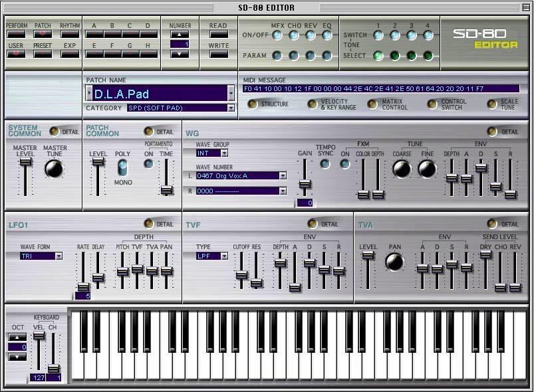Select tone 2 for editing
Viewport: 534px width, 392px height.
point(395,55)
